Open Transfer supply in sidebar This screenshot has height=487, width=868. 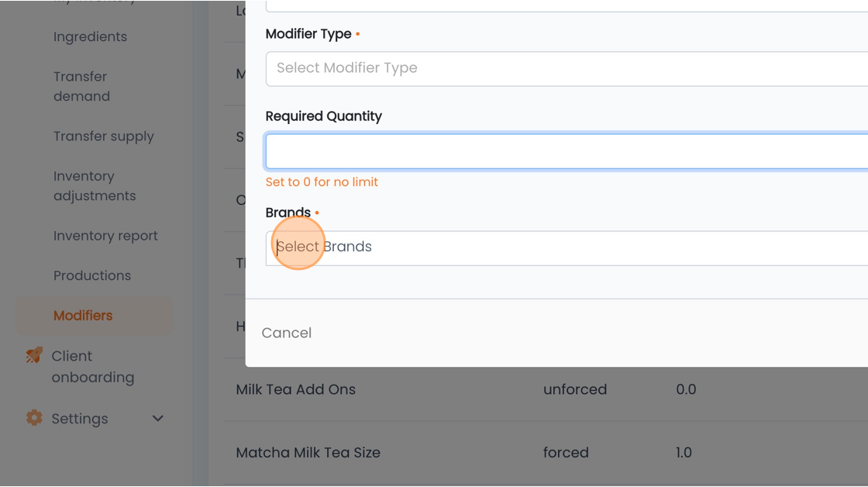click(104, 136)
